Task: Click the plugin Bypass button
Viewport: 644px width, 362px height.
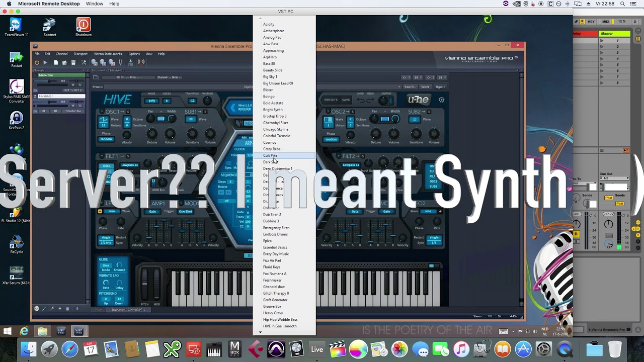Action: tap(440, 86)
